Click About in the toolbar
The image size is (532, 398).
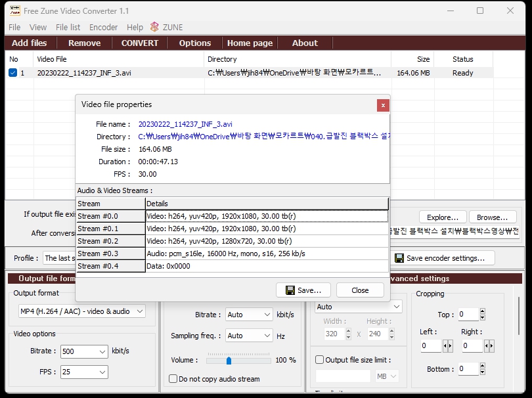305,43
